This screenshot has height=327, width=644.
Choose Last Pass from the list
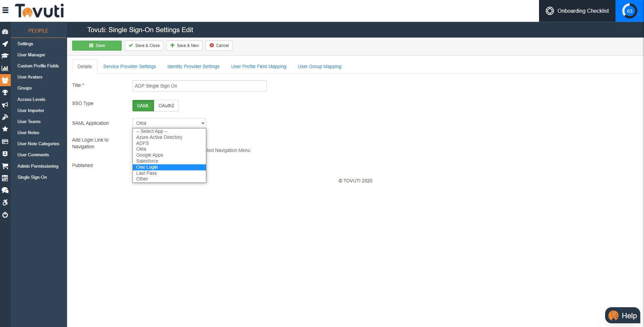pyautogui.click(x=169, y=173)
